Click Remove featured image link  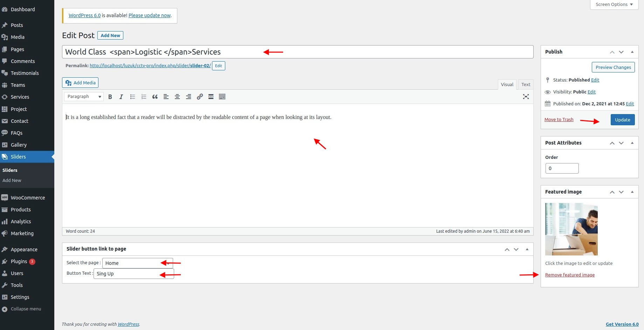point(570,275)
